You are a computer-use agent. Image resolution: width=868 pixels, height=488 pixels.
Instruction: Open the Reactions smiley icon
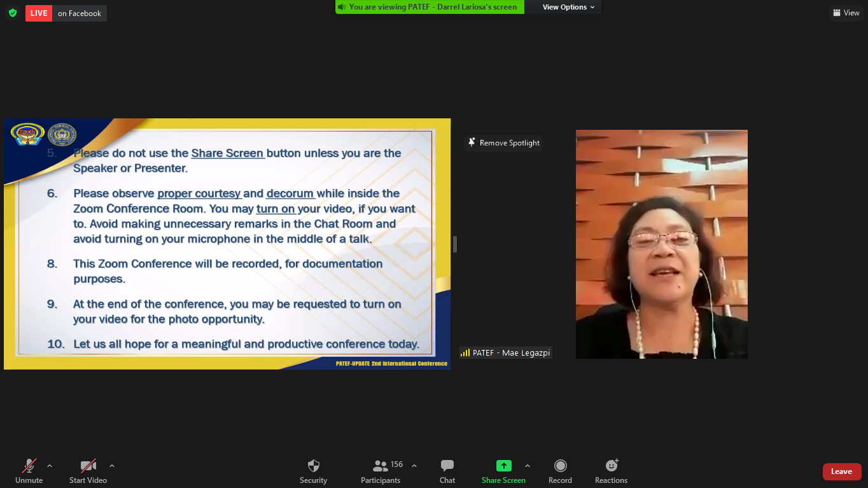612,466
